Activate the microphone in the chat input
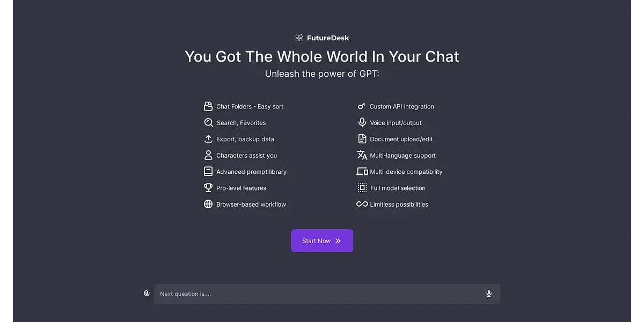 489,294
